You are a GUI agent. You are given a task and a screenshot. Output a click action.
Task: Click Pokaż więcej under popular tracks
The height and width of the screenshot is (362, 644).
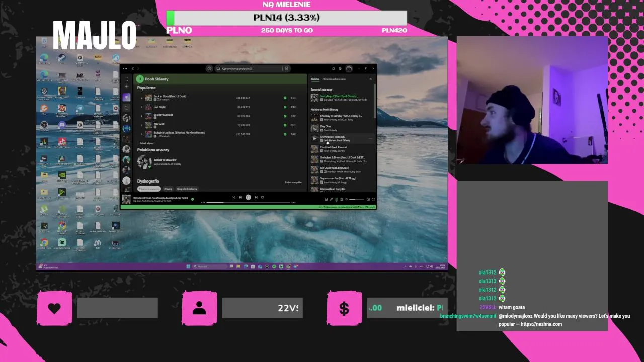146,143
